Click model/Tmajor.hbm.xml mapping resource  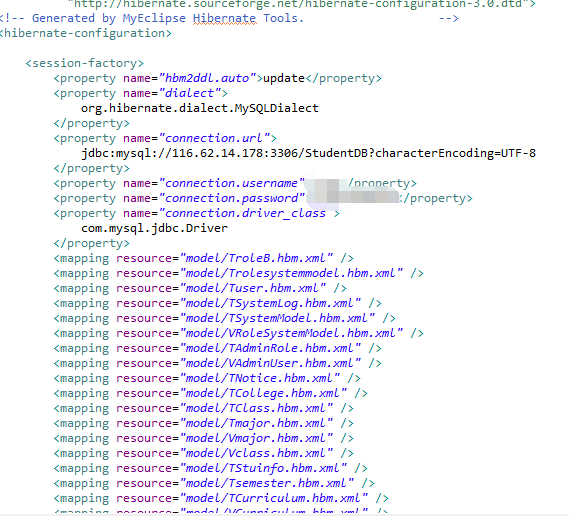click(x=256, y=423)
